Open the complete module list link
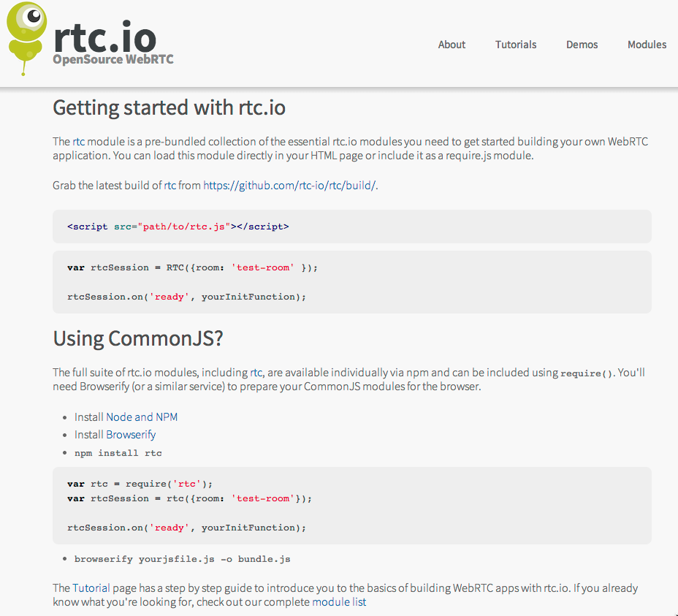The height and width of the screenshot is (616, 678). (x=338, y=601)
